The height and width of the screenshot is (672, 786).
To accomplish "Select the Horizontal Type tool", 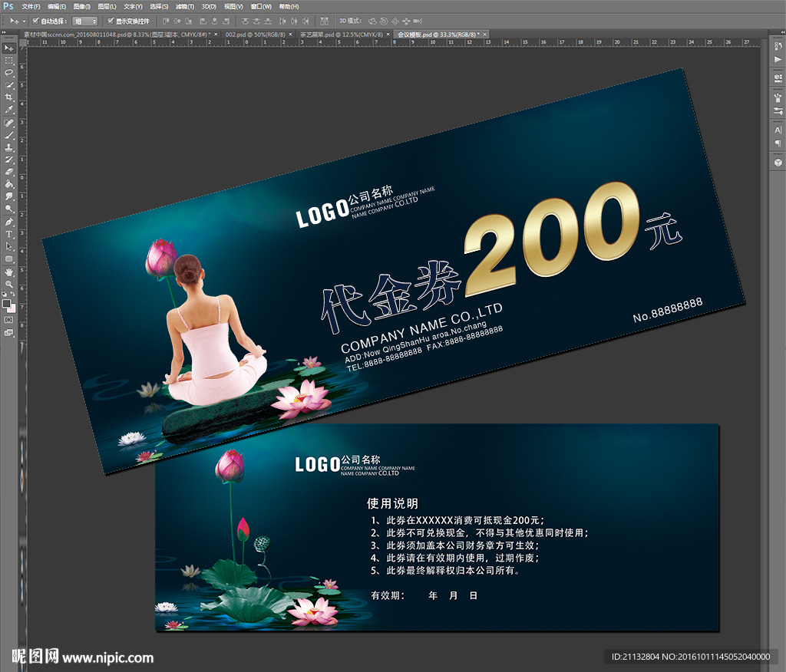I will pos(9,234).
